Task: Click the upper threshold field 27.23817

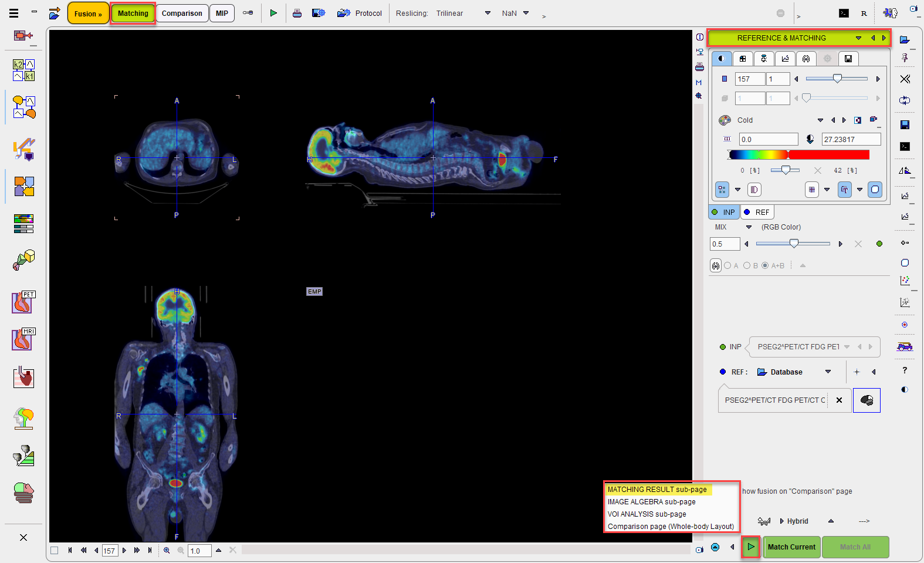Action: coord(851,139)
